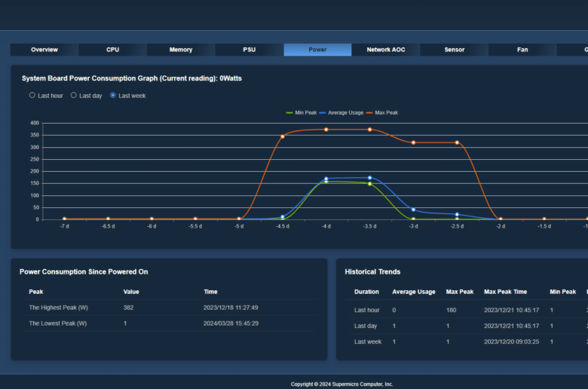588x389 pixels.
Task: Click the graph title showing 0Watts
Action: tap(132, 78)
